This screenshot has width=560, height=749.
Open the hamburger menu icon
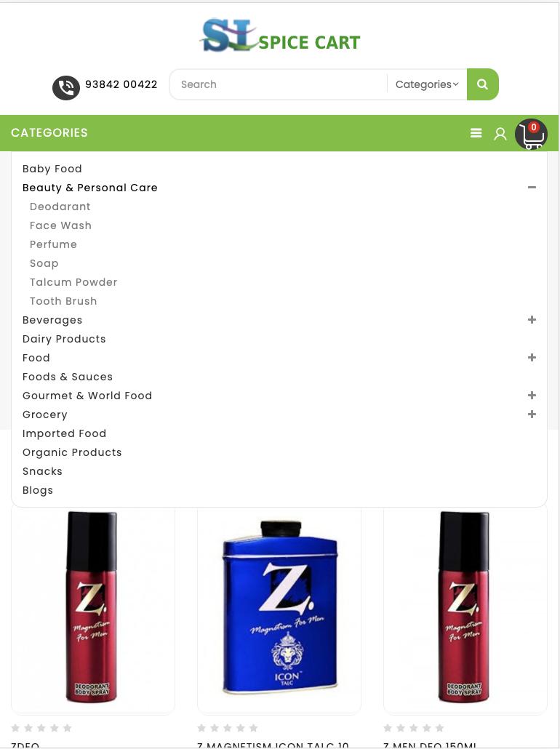coord(476,133)
